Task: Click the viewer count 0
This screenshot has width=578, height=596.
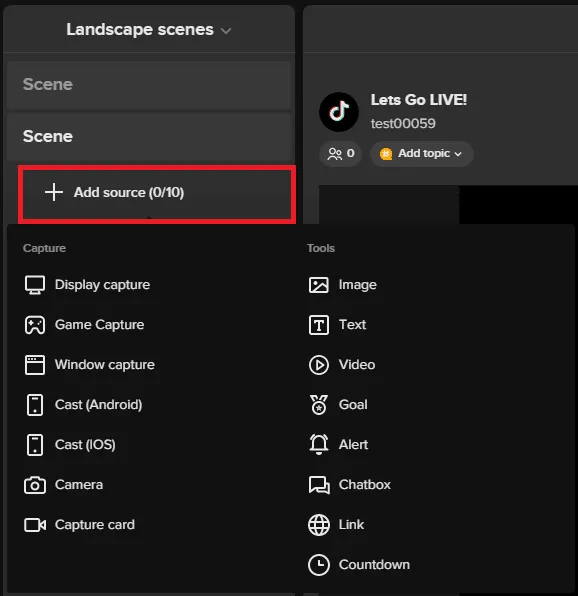Action: (350, 153)
